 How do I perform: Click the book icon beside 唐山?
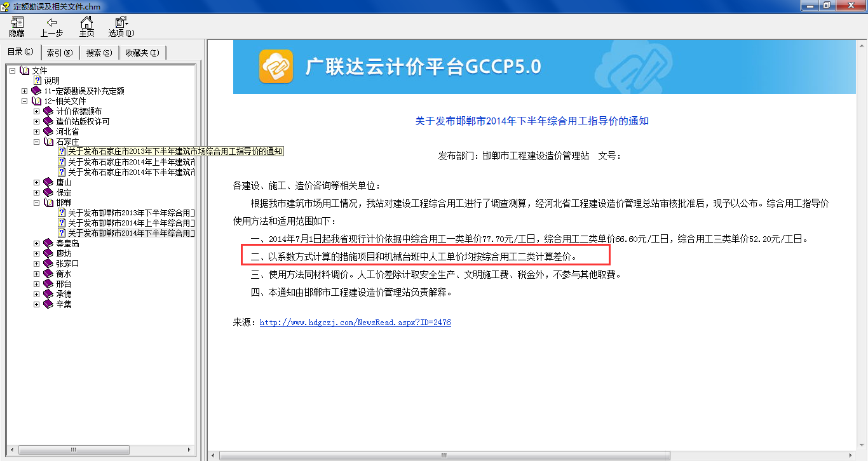pos(48,182)
